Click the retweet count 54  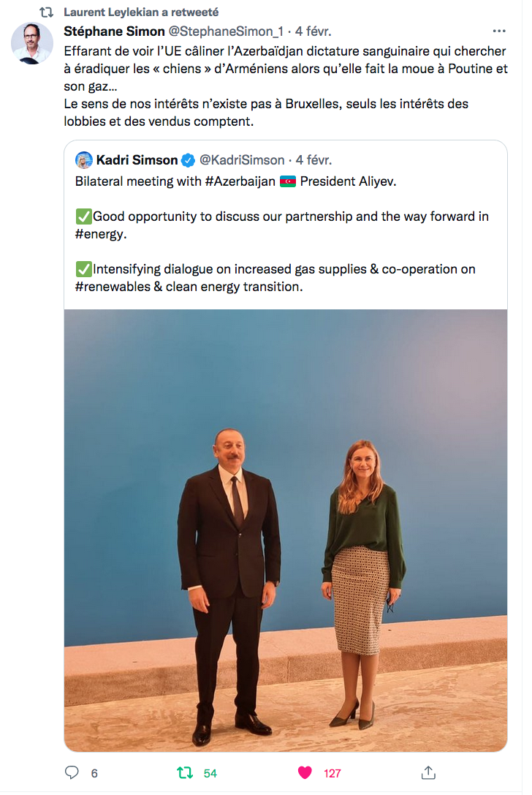(210, 773)
